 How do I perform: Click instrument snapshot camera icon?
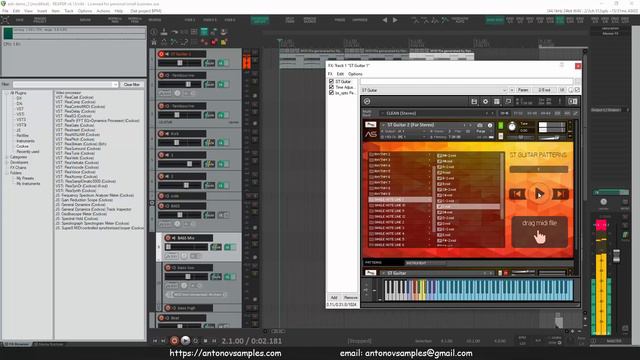(480, 125)
